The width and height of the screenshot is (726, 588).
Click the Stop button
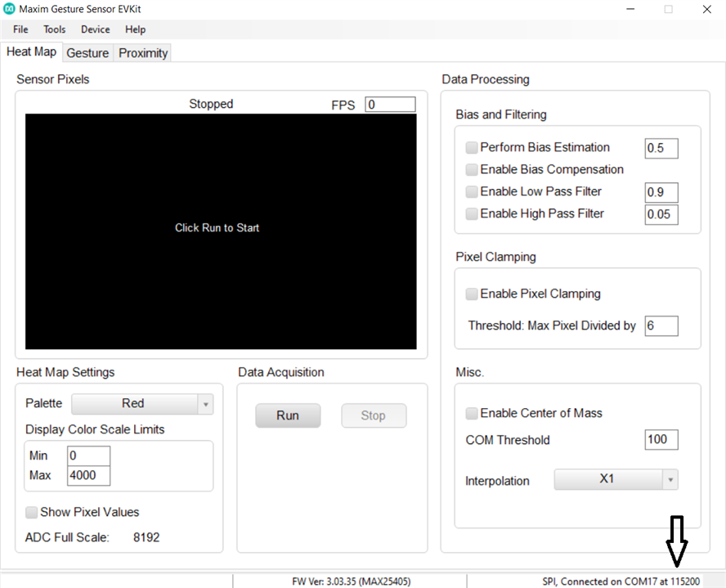(x=374, y=415)
